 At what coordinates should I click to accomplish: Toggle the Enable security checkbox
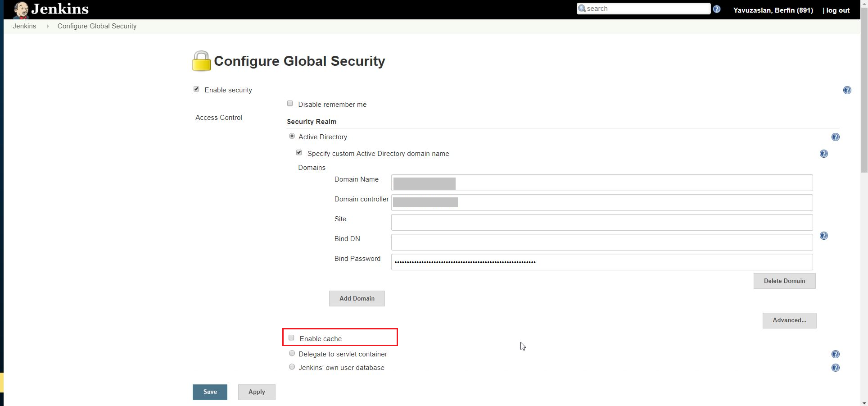[196, 89]
